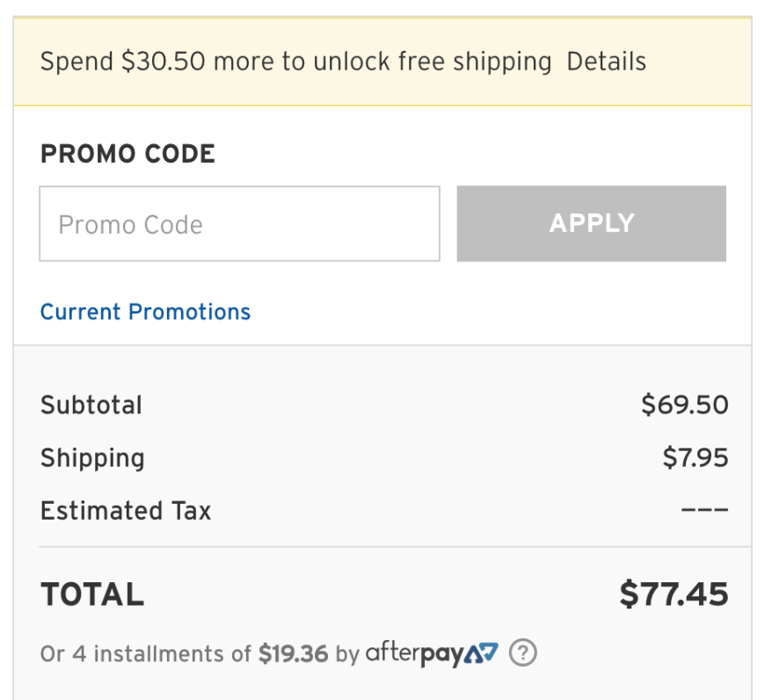This screenshot has width=772, height=700.
Task: Open the free shipping Details link
Action: click(606, 62)
